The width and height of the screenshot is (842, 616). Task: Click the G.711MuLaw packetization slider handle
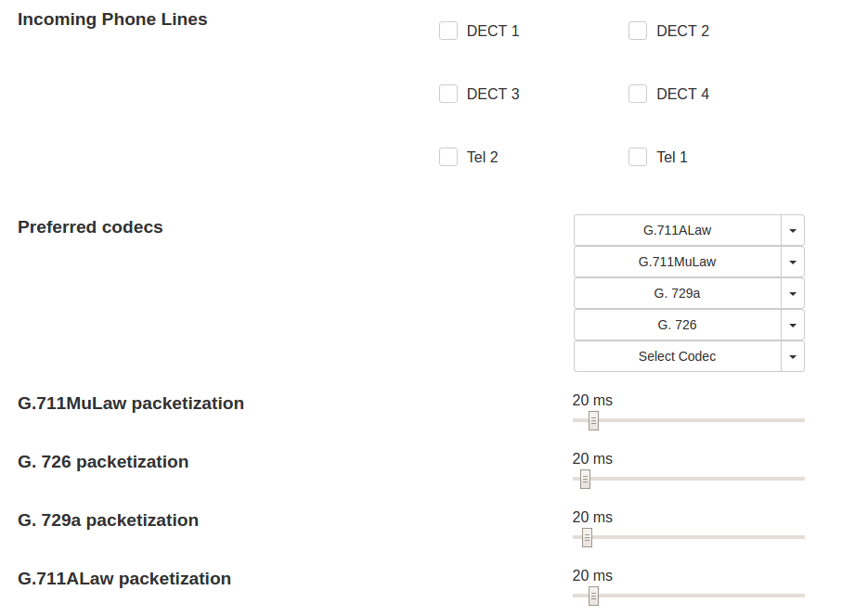click(x=594, y=421)
